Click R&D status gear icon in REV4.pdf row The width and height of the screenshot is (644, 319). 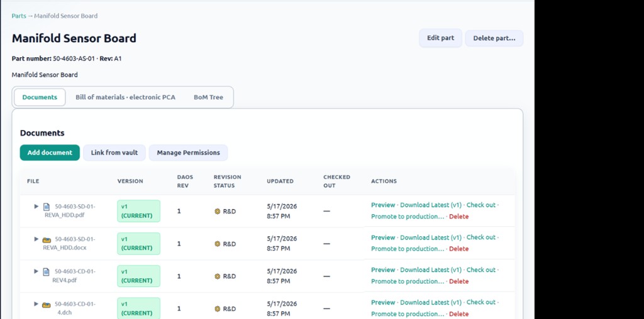pos(217,276)
